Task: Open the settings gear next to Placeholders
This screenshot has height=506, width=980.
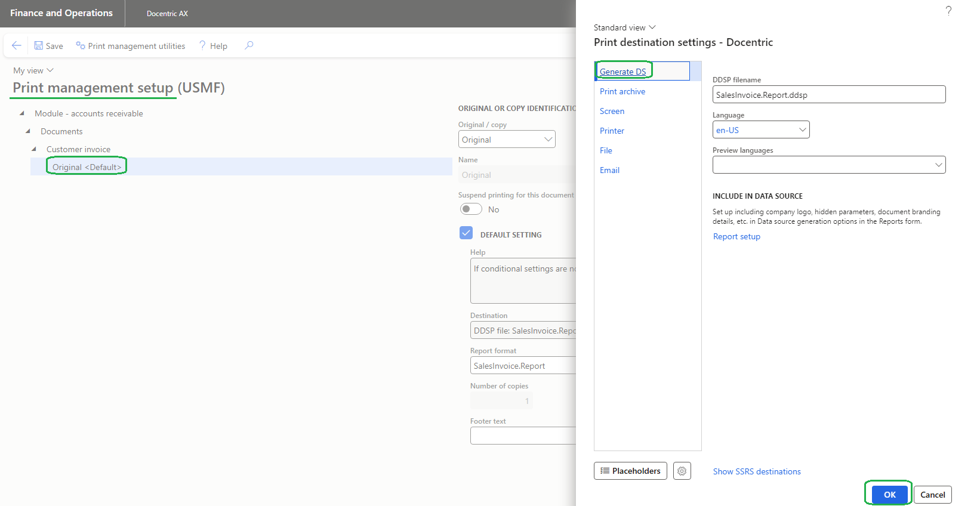Action: [x=682, y=471]
